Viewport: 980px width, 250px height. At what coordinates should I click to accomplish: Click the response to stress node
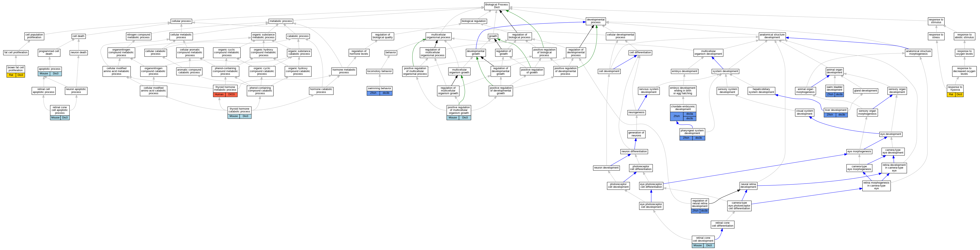click(x=936, y=36)
